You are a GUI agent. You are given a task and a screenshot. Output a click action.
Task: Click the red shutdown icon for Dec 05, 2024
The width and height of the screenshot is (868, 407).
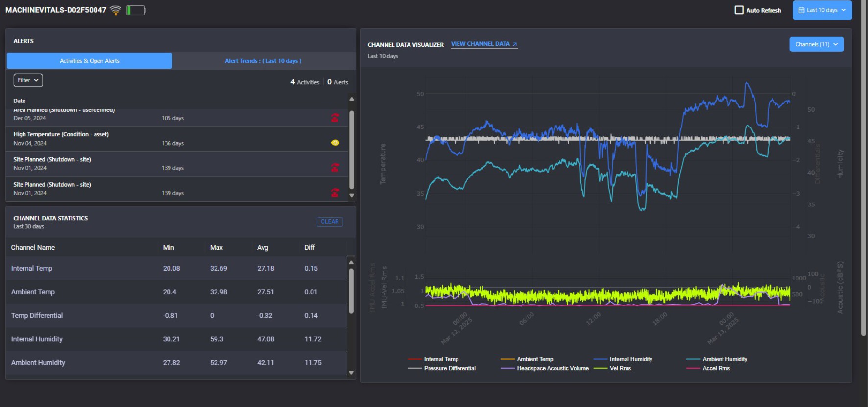coord(335,118)
